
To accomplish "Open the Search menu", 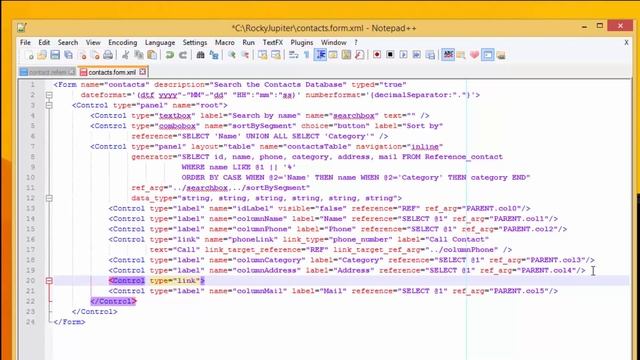I will click(68, 42).
